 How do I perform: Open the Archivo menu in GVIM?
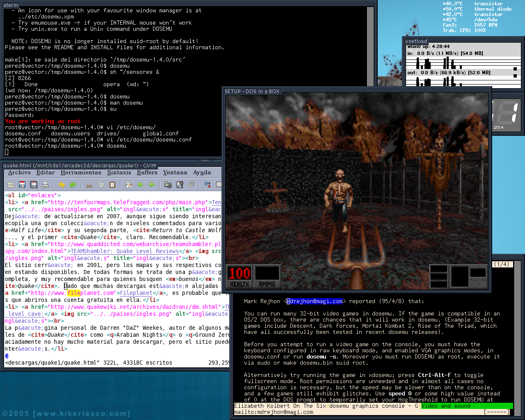[x=19, y=173]
